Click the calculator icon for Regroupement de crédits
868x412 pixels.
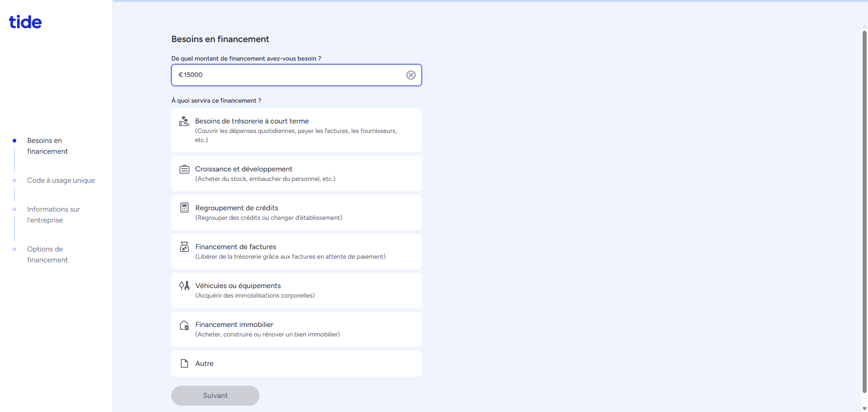coord(184,208)
